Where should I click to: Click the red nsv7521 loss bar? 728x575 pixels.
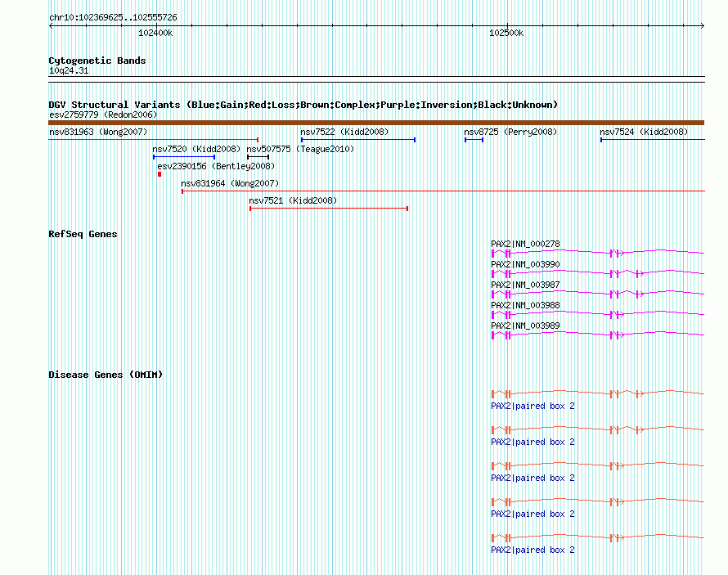click(329, 209)
